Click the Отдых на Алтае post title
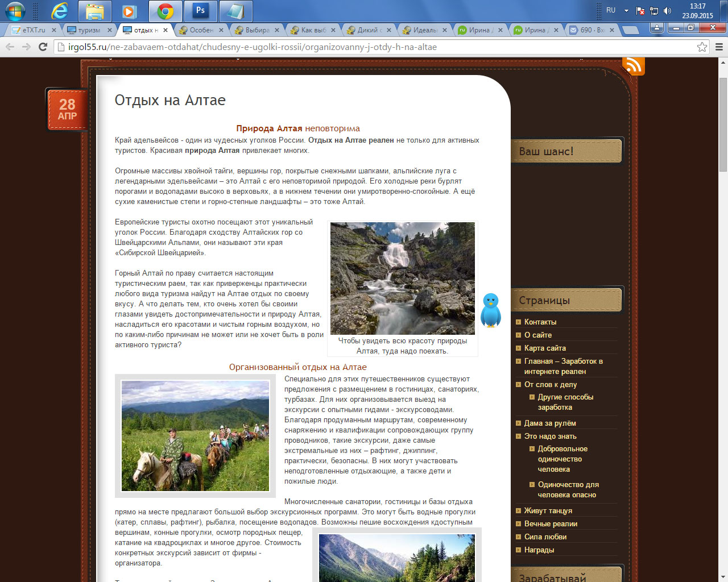The image size is (728, 582). 170,100
